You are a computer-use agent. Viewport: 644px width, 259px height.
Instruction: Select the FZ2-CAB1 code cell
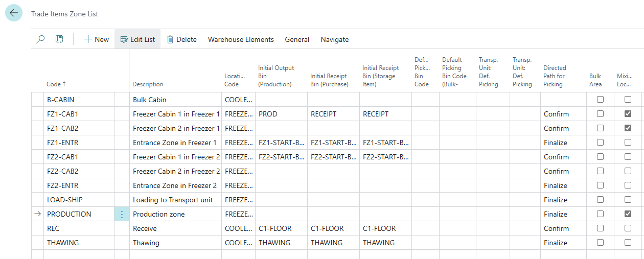pos(79,157)
